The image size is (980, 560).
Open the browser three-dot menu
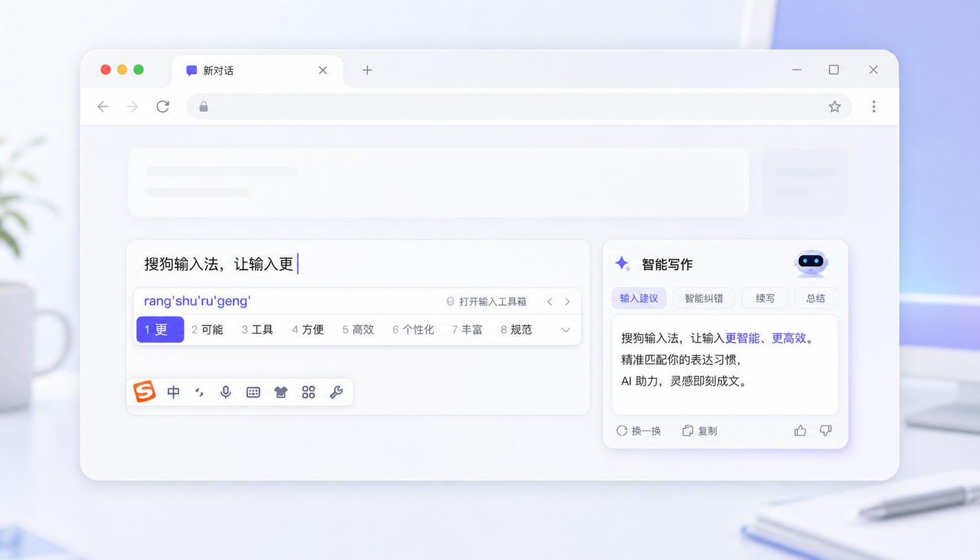click(x=874, y=106)
